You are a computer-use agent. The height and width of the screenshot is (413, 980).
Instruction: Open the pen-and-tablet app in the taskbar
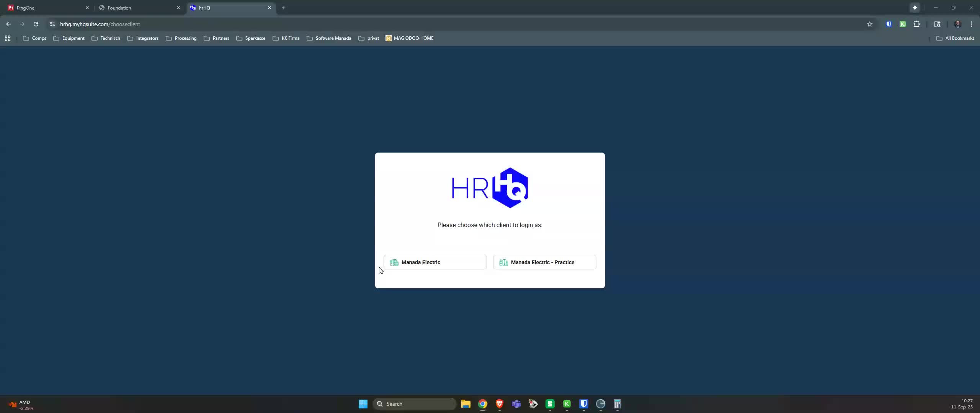[x=533, y=404]
